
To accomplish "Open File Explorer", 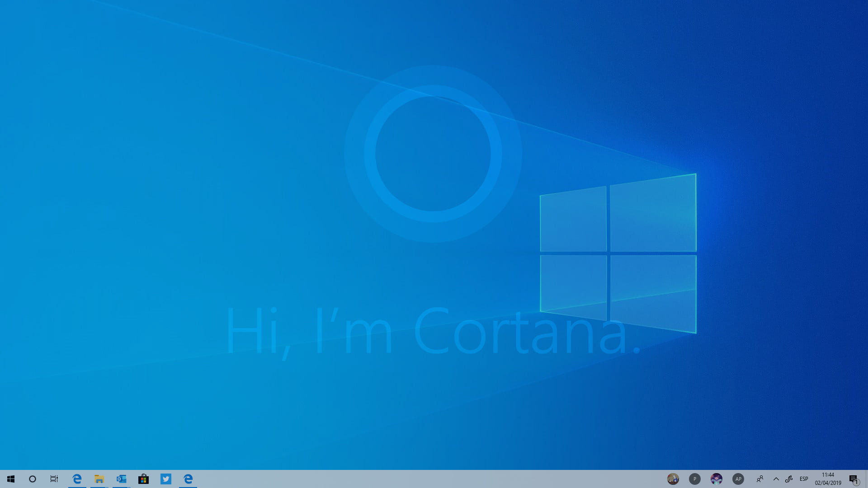I will pos(99,479).
